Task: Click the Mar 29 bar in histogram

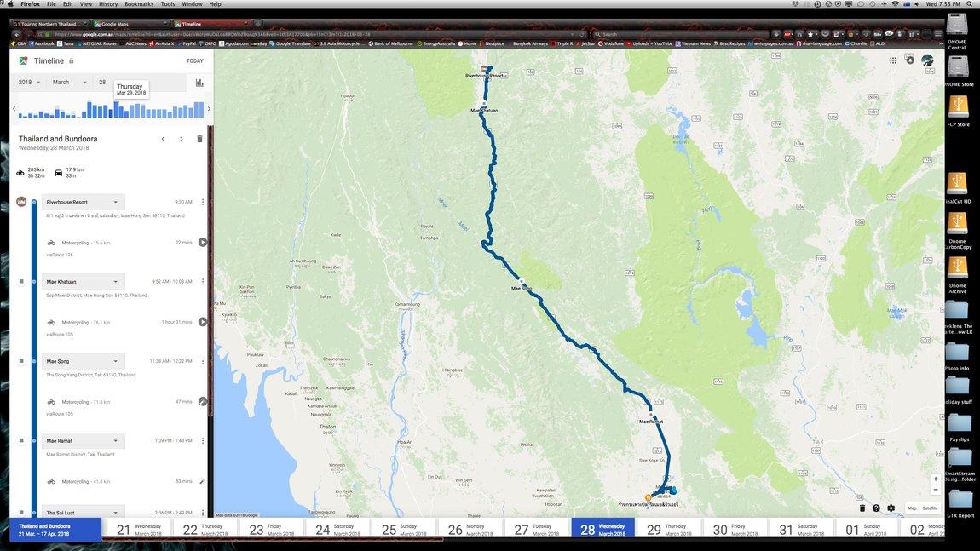Action: click(x=117, y=110)
